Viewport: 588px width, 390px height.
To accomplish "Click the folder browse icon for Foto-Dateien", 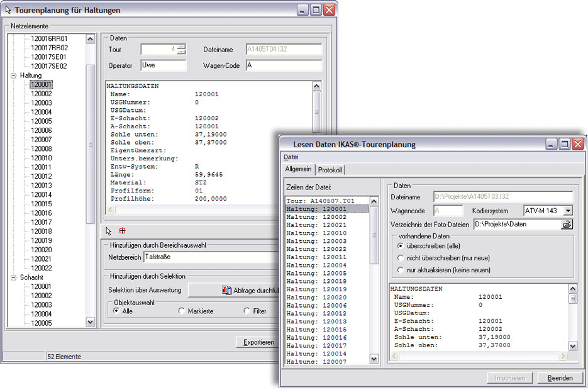I will (x=567, y=224).
